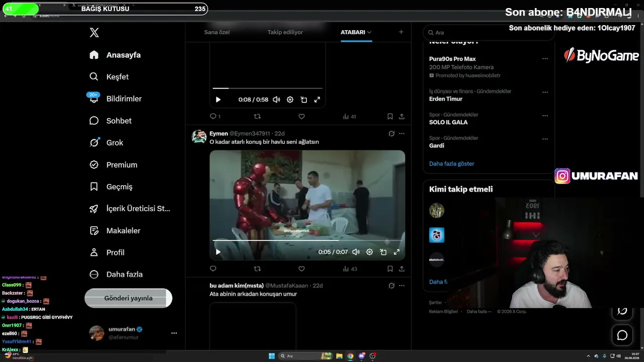Ask Grok about MustafaKaaan's post

coord(391,286)
